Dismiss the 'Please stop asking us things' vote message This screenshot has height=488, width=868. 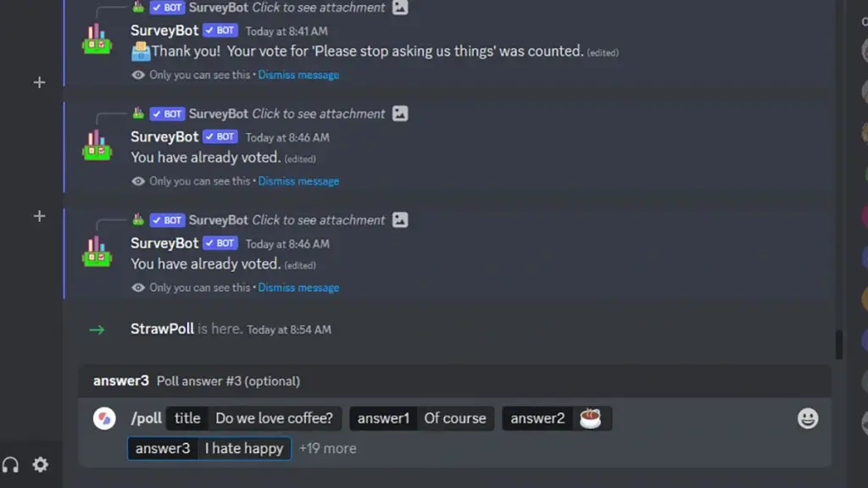pos(298,75)
